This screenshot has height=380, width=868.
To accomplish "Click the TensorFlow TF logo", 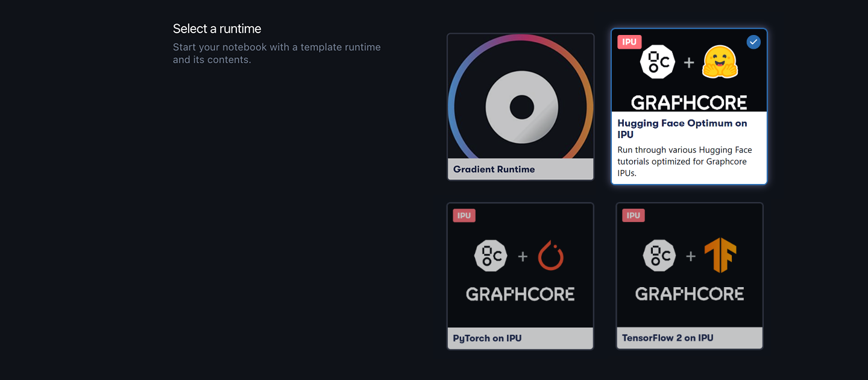I will tap(720, 256).
